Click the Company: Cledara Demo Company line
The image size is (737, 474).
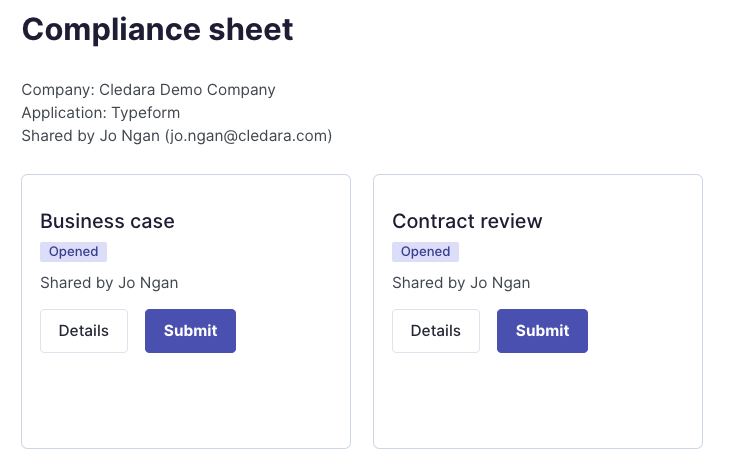[x=149, y=89]
